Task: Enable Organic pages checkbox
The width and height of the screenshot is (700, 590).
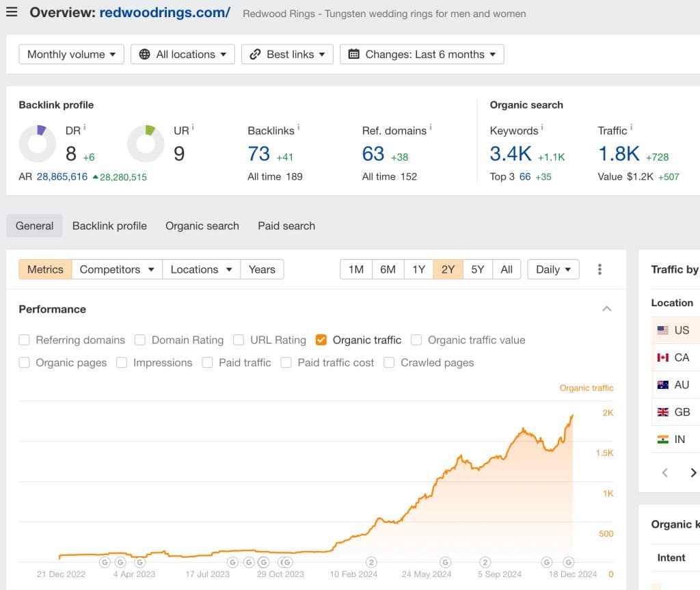Action: [x=24, y=362]
